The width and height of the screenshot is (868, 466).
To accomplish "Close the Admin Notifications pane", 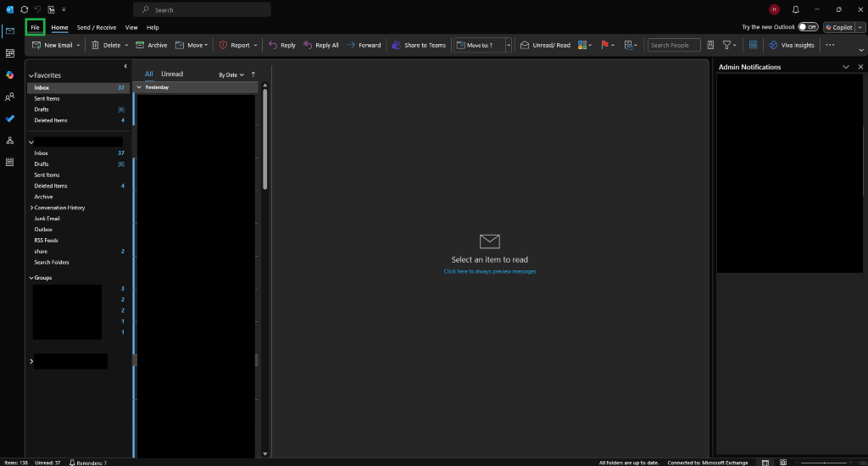I will click(x=860, y=67).
